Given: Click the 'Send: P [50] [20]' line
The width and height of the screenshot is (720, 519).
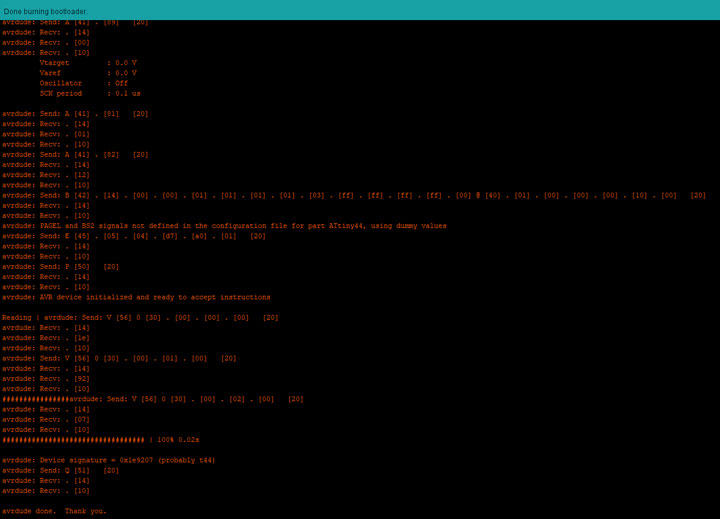Looking at the screenshot, I should [61, 266].
